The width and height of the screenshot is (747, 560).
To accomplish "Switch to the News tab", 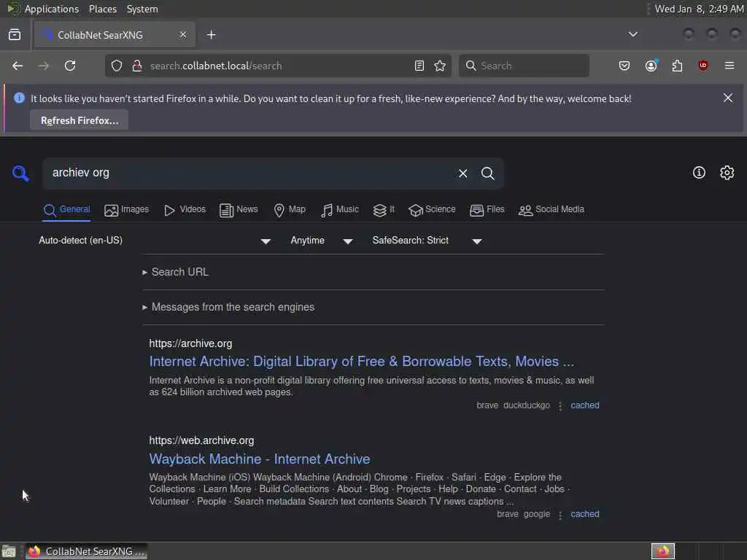I will coord(239,210).
